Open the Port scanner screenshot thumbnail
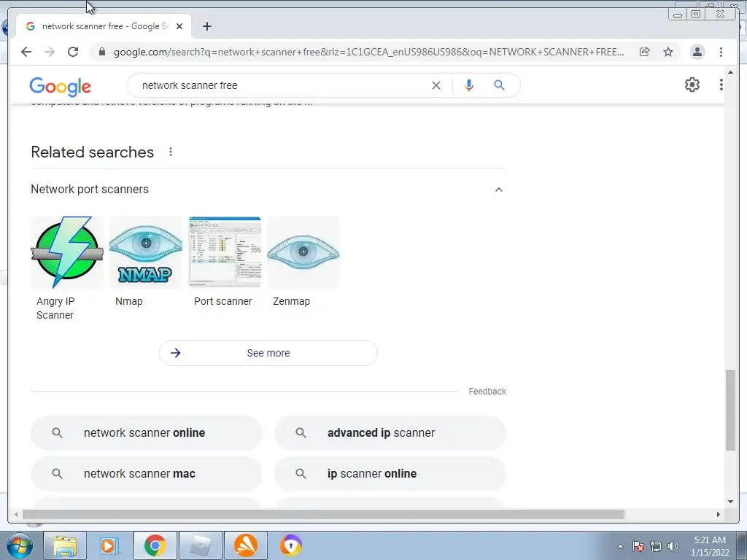Image resolution: width=747 pixels, height=560 pixels. (x=225, y=252)
